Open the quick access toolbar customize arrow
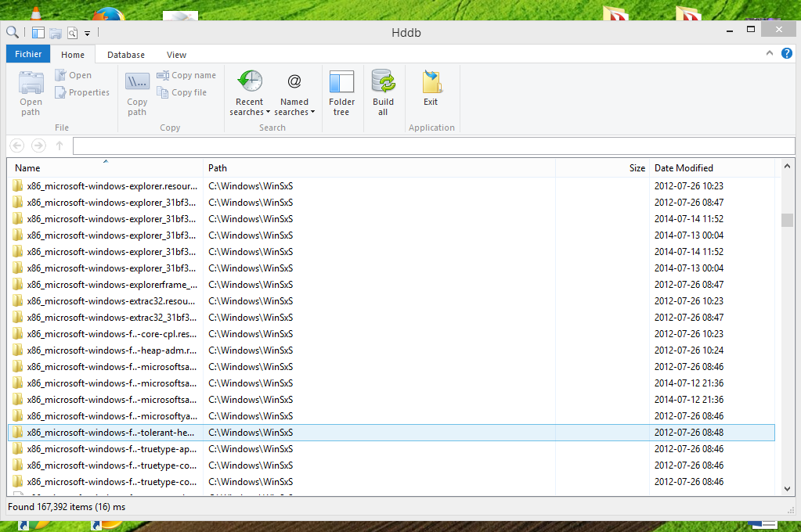The image size is (801, 532). [x=88, y=33]
